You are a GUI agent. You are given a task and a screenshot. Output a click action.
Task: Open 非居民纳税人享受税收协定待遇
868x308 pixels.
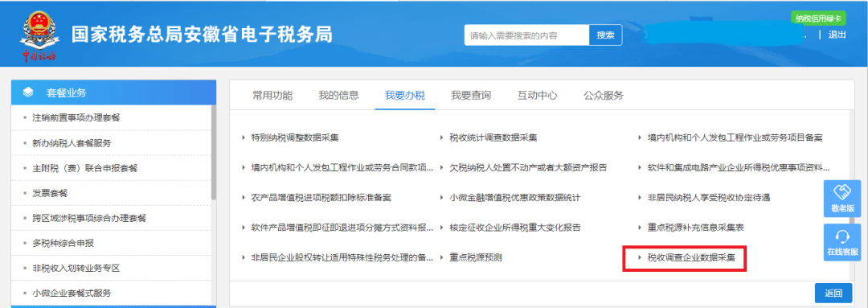pyautogui.click(x=709, y=197)
